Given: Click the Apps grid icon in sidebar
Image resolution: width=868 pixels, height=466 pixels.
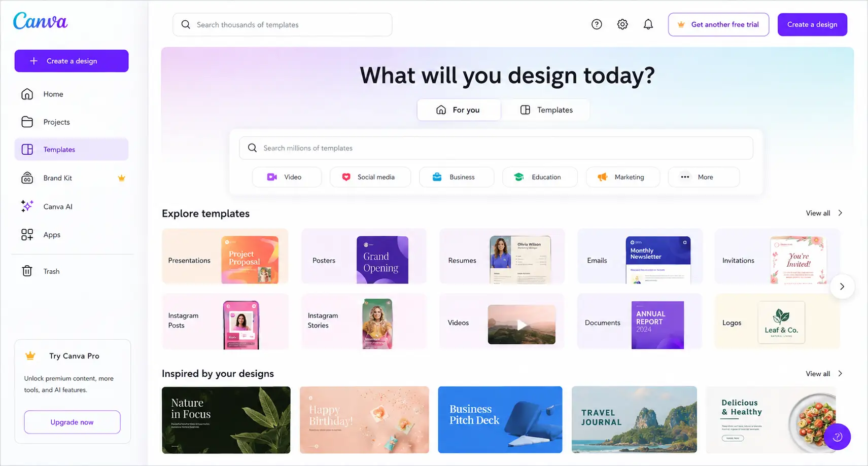Looking at the screenshot, I should 27,234.
